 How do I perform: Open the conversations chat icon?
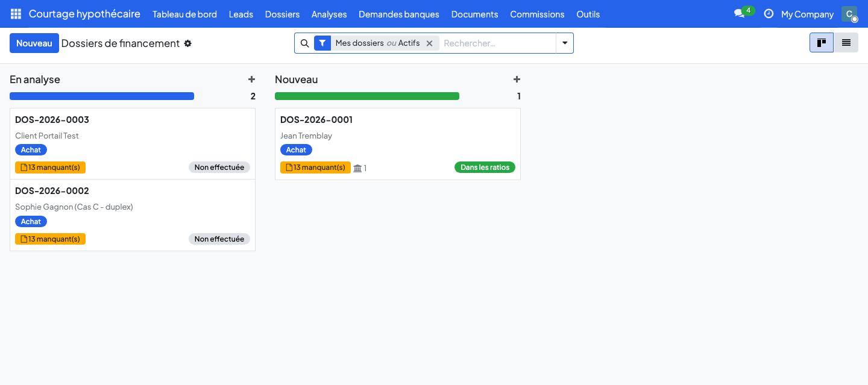click(x=739, y=14)
